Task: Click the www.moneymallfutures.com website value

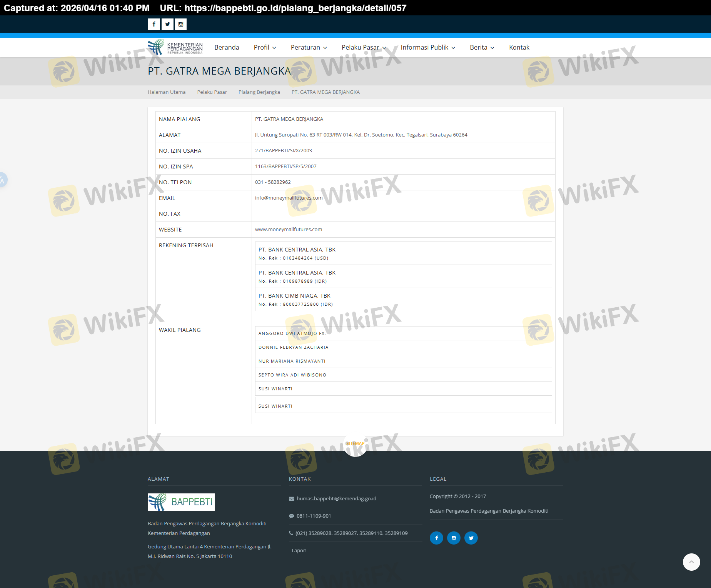Action: 289,229
